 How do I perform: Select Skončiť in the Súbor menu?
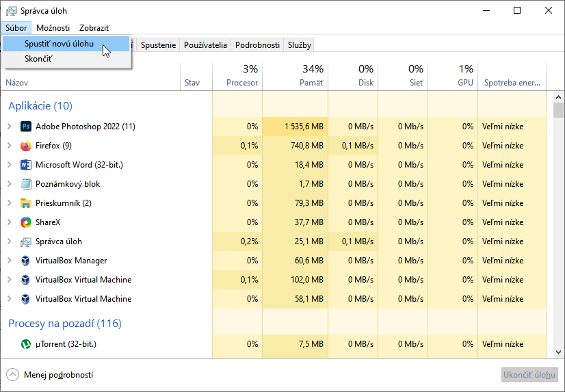click(38, 59)
